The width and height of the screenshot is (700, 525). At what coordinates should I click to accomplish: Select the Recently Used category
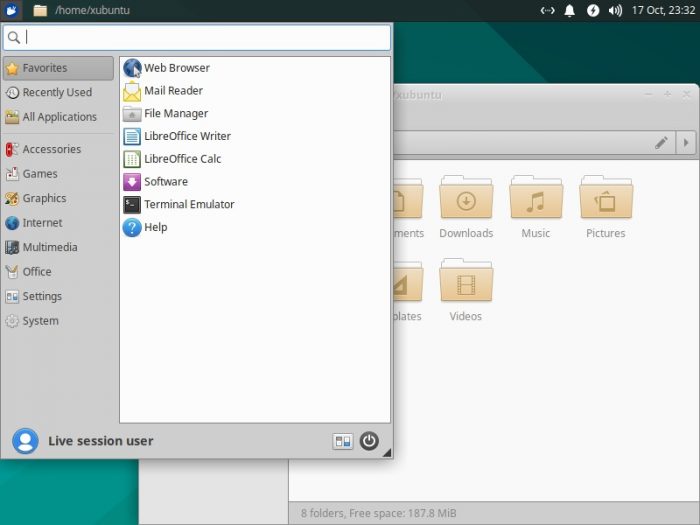pos(57,92)
